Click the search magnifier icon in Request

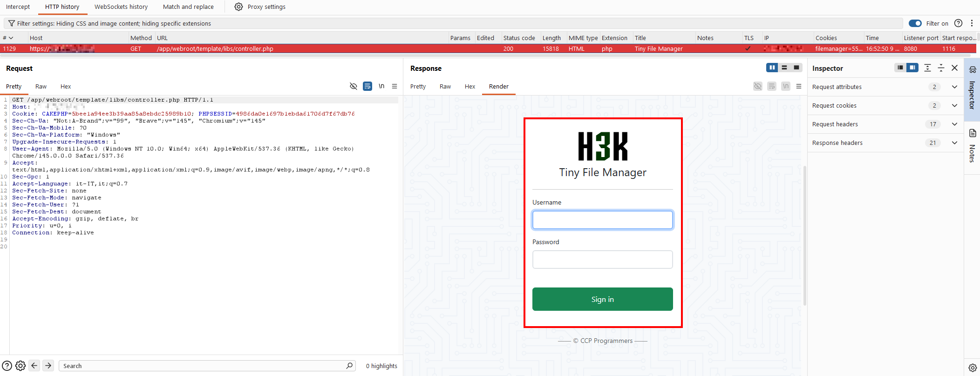[x=349, y=366]
